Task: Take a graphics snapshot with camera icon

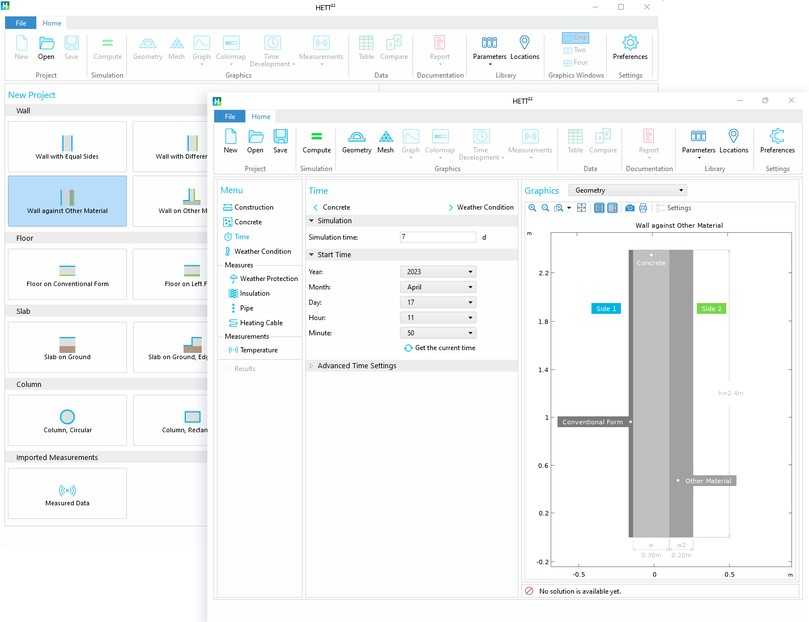Action: (x=630, y=208)
